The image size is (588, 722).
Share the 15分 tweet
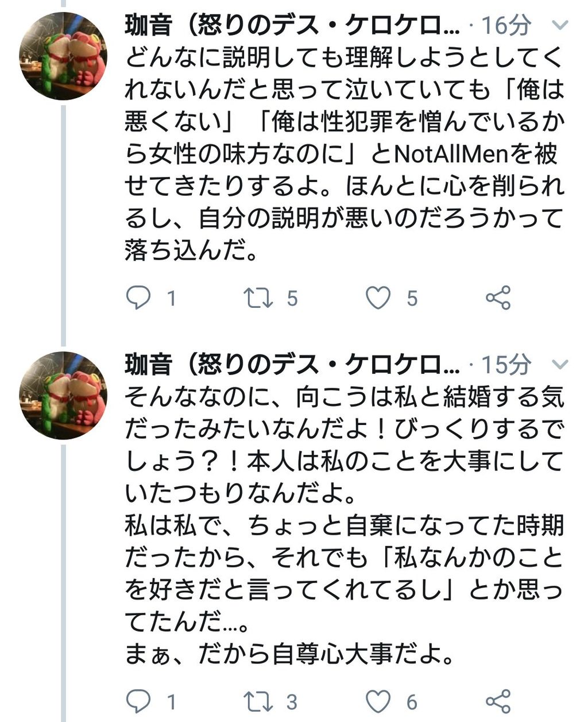click(x=497, y=701)
